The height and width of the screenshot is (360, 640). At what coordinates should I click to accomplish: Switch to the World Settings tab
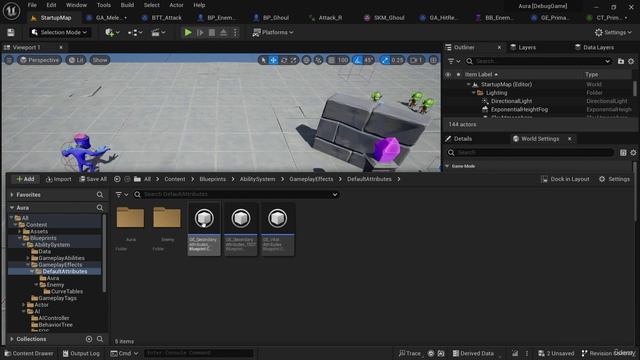click(540, 139)
